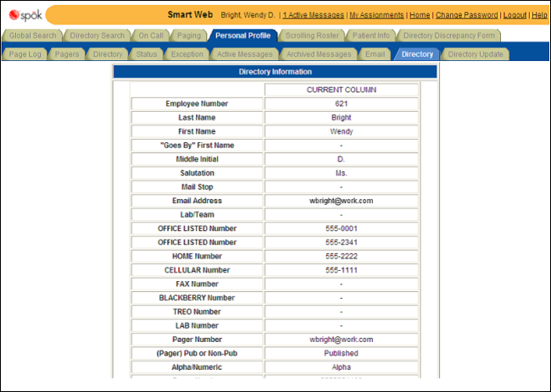Viewport: 551px width, 392px height.
Task: Open the Directory Update sub-tab
Action: (476, 54)
